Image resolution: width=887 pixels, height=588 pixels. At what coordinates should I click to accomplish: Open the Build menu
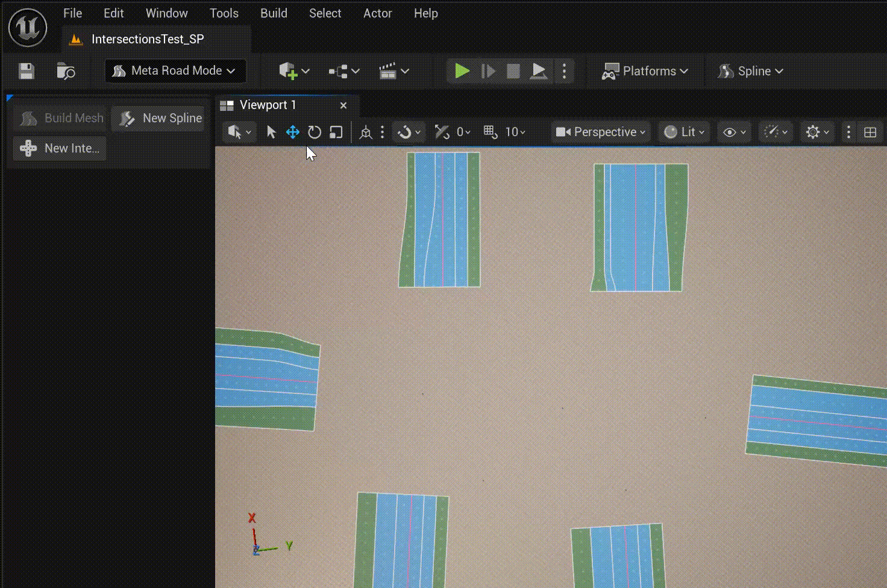(274, 13)
